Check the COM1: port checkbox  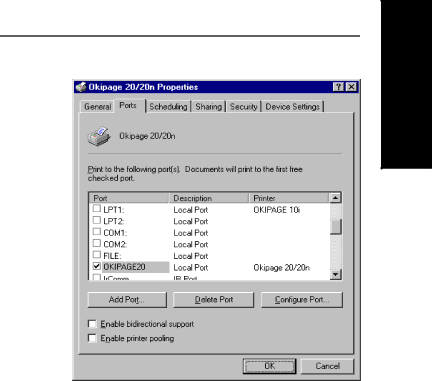[97, 232]
